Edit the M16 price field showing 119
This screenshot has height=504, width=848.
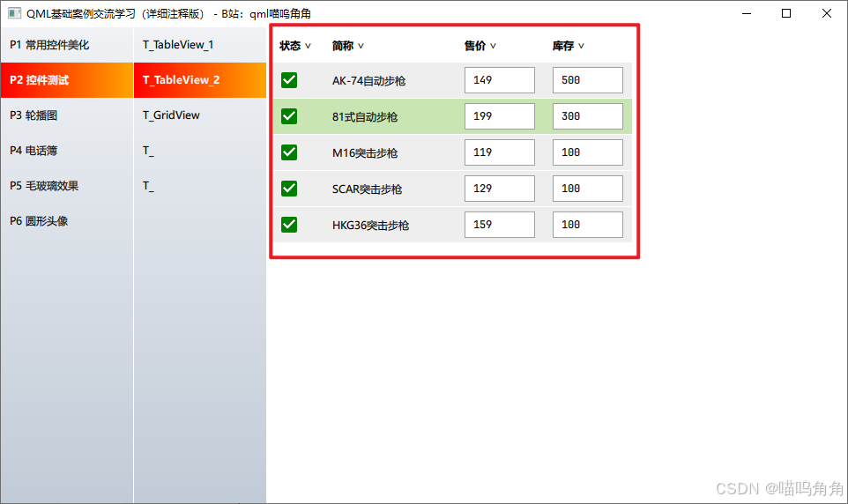pyautogui.click(x=500, y=152)
